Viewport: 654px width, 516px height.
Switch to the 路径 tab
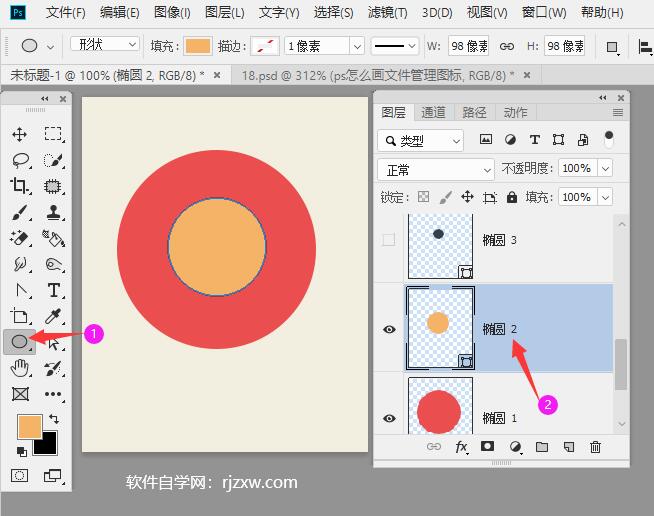click(x=474, y=113)
